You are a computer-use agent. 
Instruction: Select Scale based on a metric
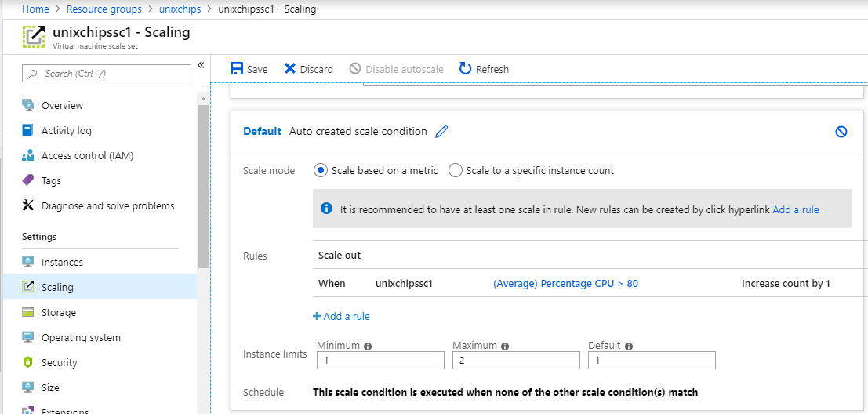(x=320, y=170)
